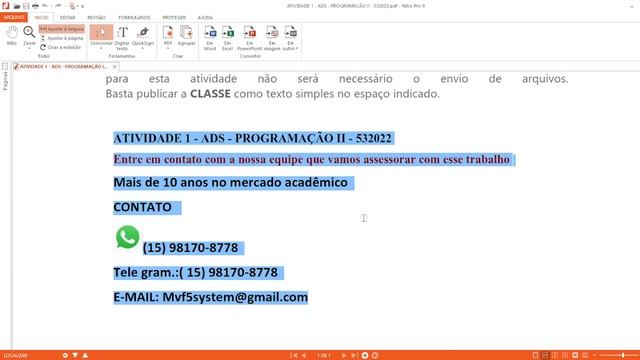The height and width of the screenshot is (360, 640).
Task: Click the Open folder quick access icon
Action: pyautogui.click(x=17, y=6)
